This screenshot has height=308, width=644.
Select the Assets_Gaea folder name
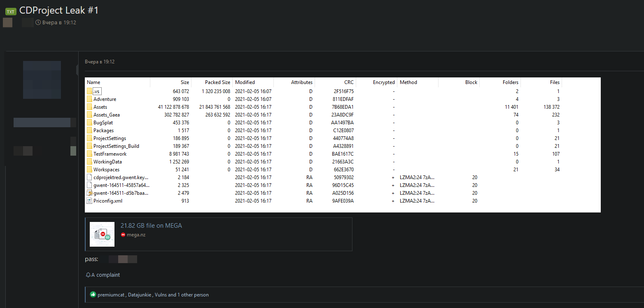point(107,115)
